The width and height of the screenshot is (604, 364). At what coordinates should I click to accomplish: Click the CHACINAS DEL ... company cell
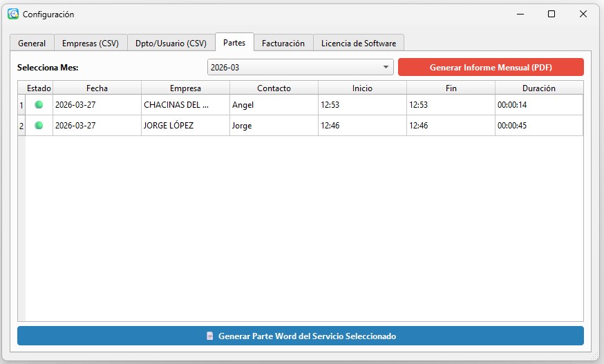pyautogui.click(x=185, y=105)
